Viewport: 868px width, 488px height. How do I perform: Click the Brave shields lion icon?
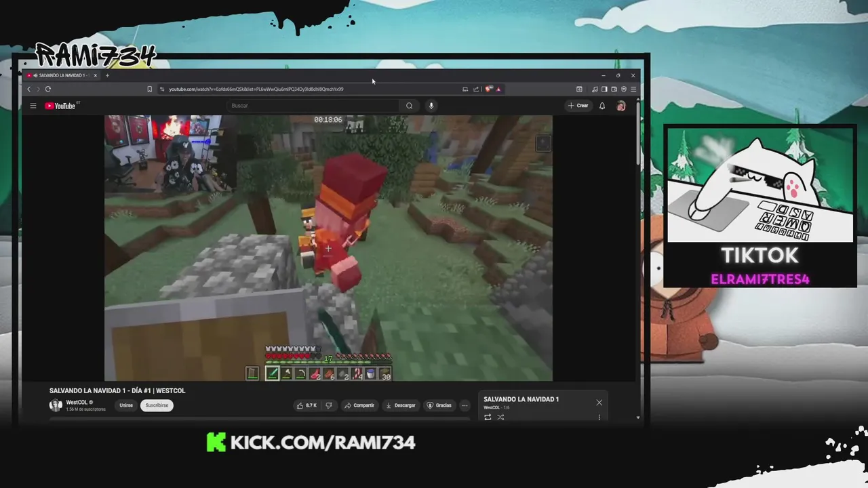point(488,89)
